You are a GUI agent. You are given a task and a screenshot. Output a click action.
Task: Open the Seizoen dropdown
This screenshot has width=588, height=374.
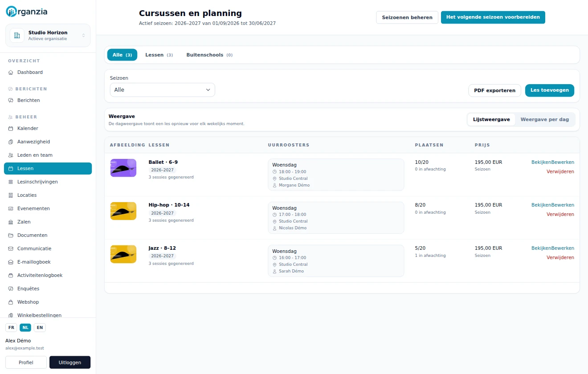coord(163,90)
